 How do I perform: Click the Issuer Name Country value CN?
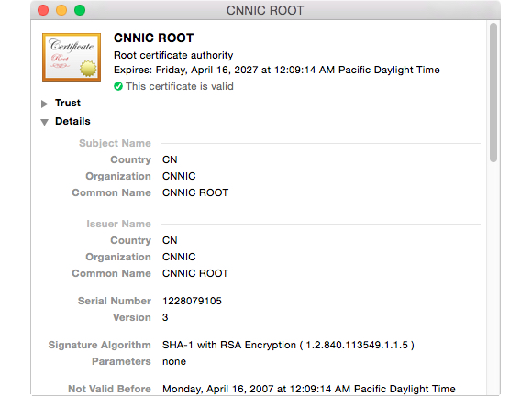170,240
